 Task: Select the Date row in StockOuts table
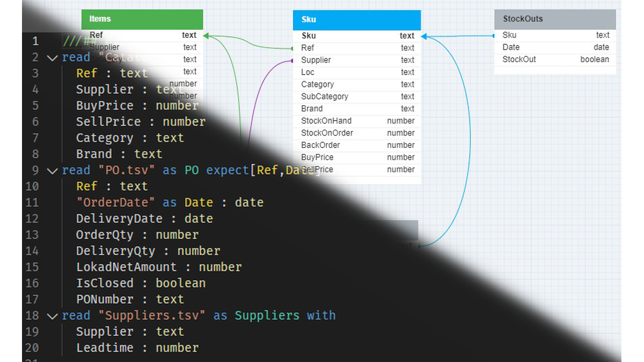click(x=555, y=47)
